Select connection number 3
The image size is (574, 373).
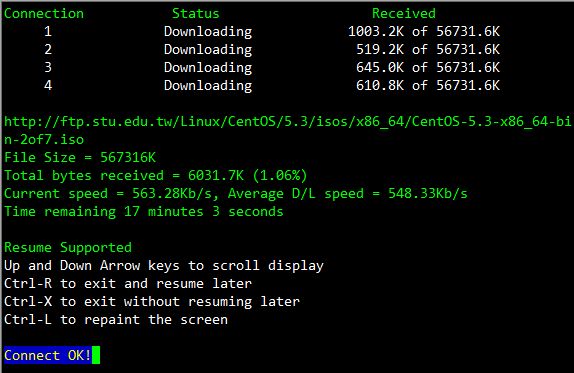click(48, 67)
